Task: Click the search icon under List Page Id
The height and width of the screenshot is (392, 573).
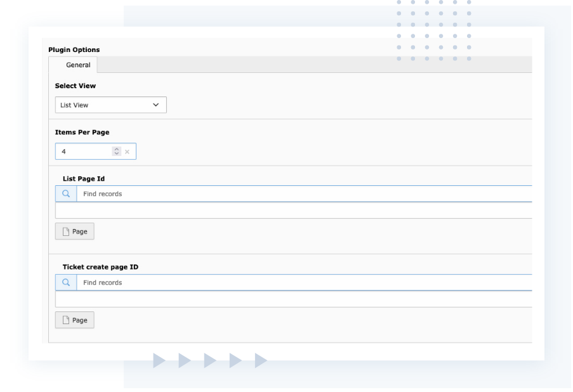Action: click(x=66, y=194)
